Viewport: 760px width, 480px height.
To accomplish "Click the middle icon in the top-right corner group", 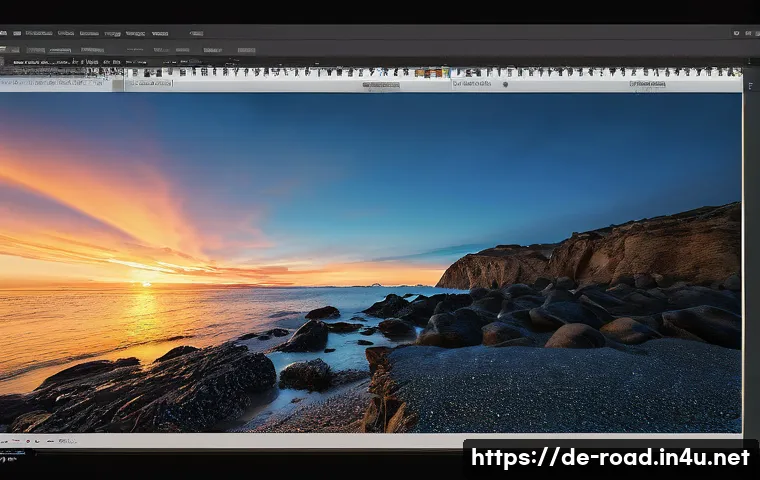I will pyautogui.click(x=748, y=33).
